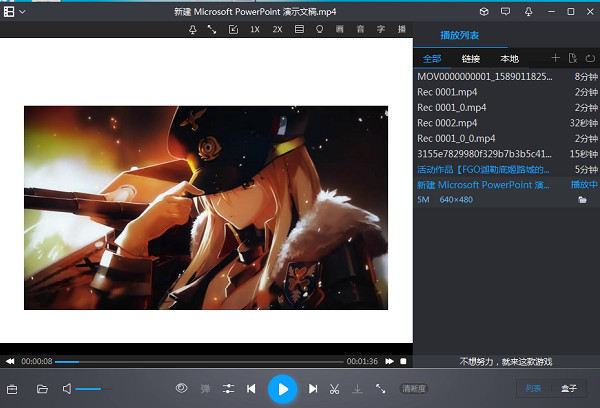Select Rec 0001_0_0.mp4 in the playlist

click(507, 138)
